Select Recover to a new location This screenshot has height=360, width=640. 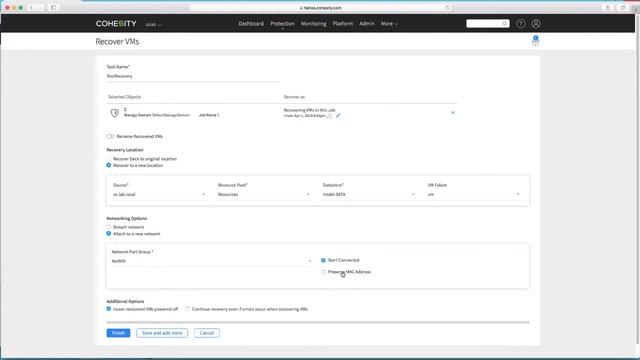click(109, 165)
